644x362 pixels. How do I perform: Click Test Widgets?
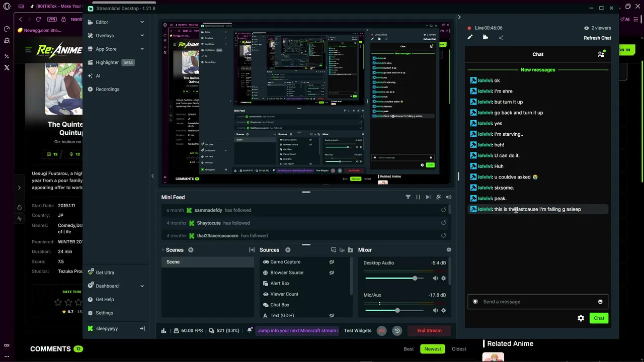tap(357, 330)
